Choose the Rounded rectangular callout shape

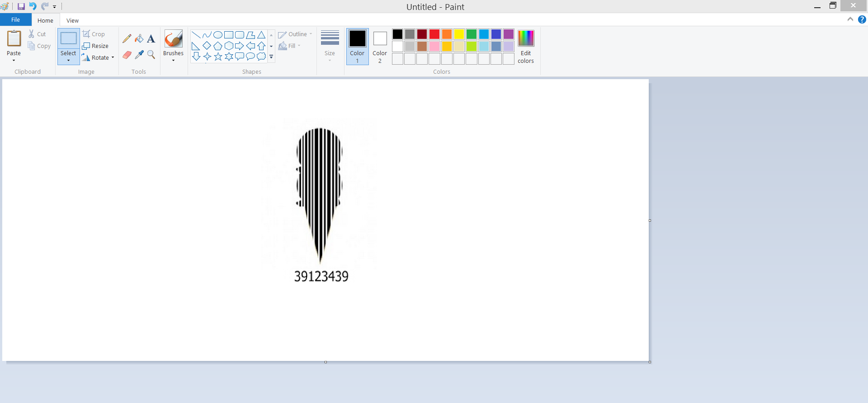pyautogui.click(x=240, y=57)
